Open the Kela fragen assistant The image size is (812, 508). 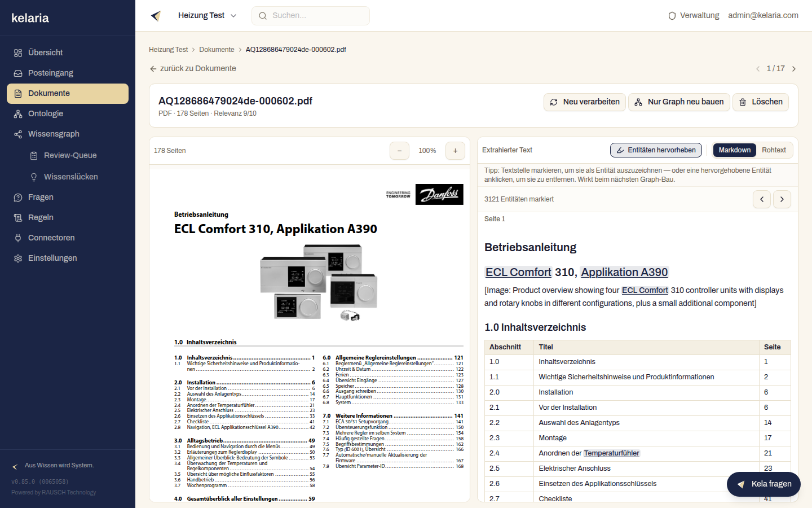click(764, 484)
